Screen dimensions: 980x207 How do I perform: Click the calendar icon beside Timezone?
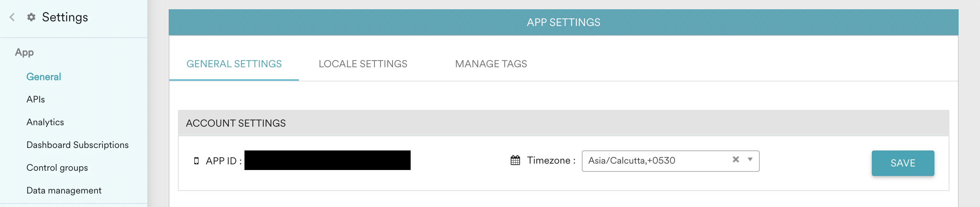click(515, 160)
